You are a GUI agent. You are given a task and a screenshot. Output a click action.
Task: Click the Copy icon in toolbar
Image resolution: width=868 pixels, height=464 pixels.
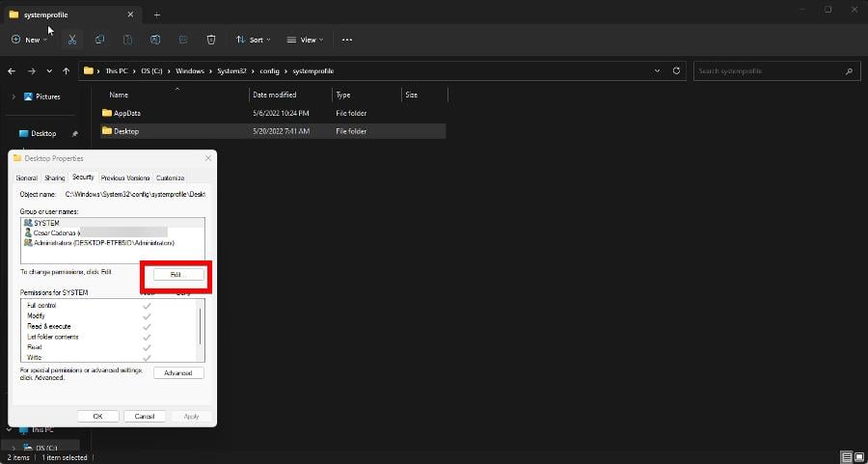tap(100, 40)
